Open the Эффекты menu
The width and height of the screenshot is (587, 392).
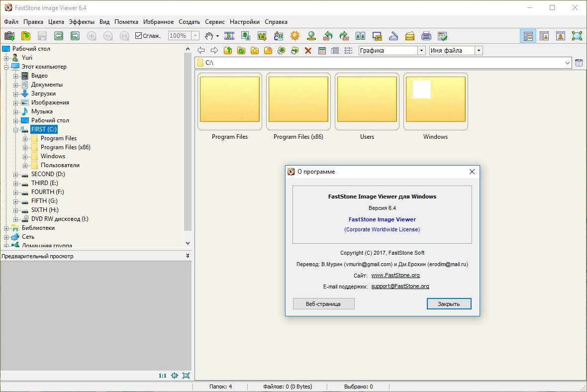click(82, 22)
